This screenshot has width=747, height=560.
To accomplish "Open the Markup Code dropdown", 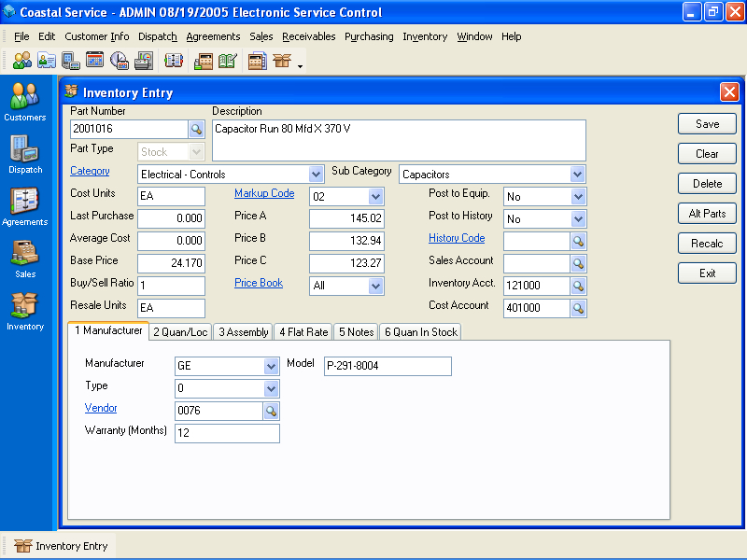I will tap(376, 197).
